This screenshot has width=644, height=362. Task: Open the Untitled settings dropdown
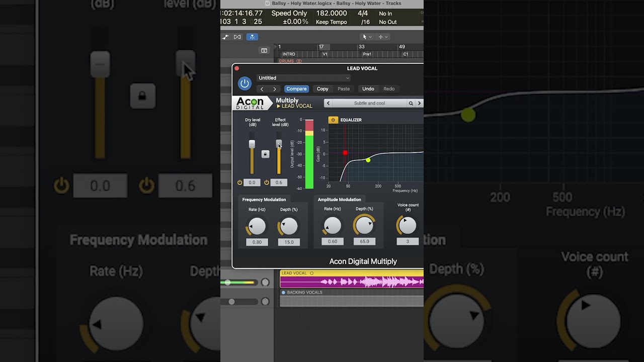(303, 78)
